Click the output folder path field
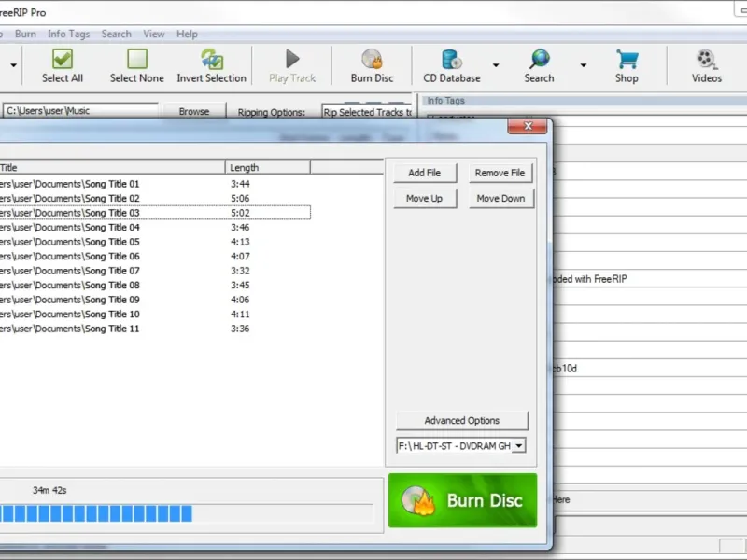Viewport: 747px width, 560px height. point(80,110)
